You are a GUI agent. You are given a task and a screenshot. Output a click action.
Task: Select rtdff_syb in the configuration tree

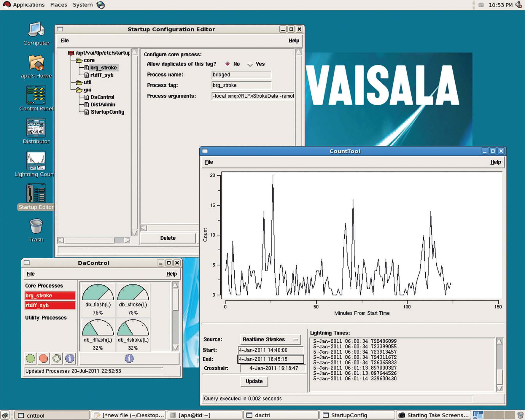pos(102,75)
